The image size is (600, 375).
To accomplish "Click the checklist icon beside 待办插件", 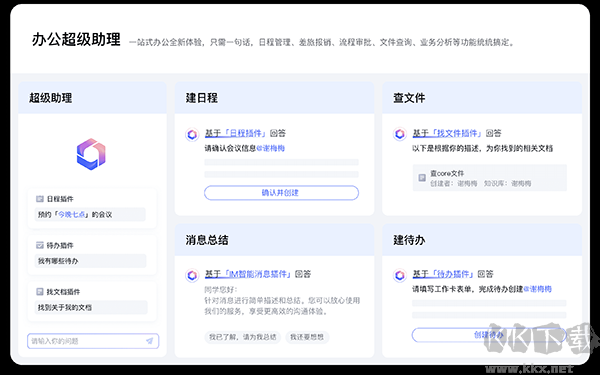I will (40, 245).
